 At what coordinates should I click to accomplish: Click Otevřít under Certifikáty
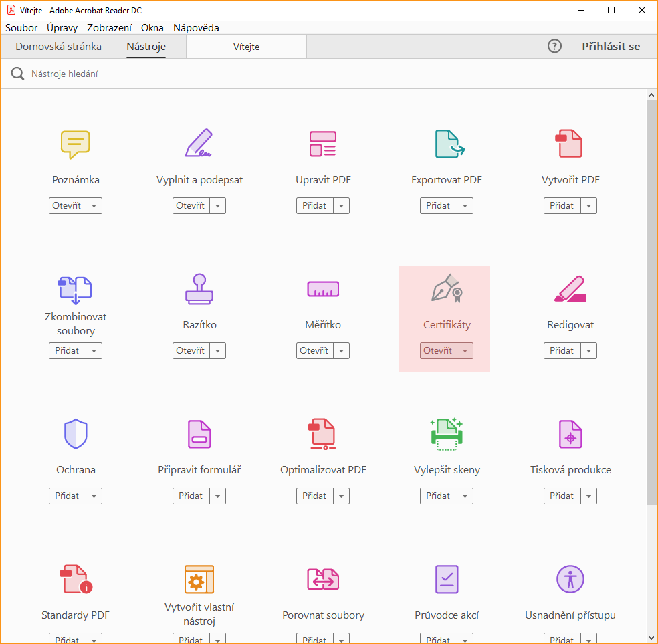(x=438, y=350)
